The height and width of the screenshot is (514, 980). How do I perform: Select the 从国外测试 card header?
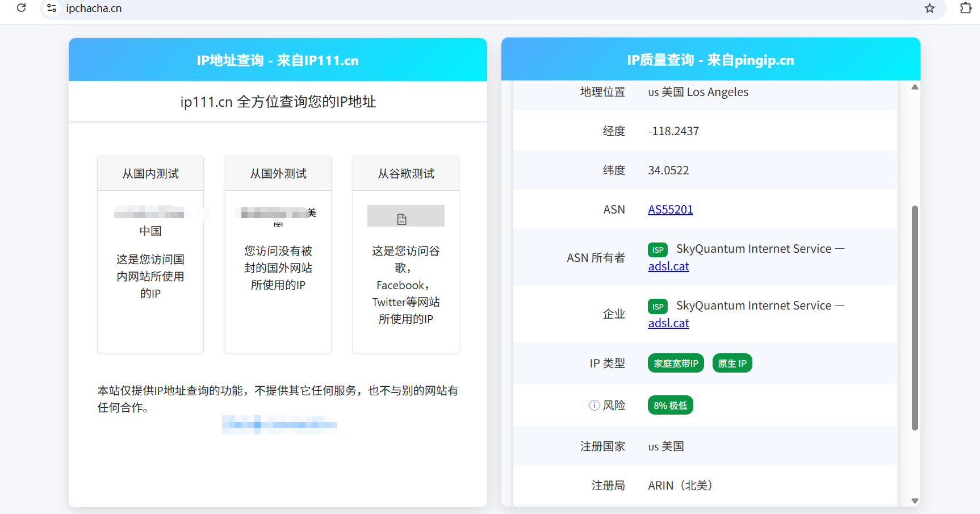point(278,174)
